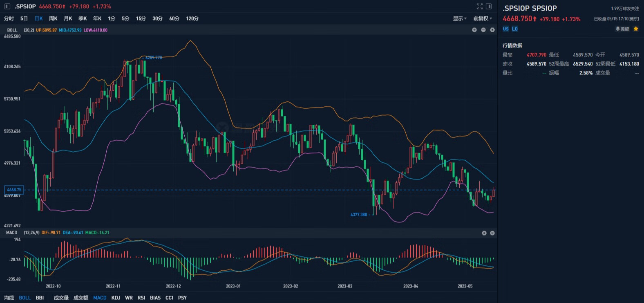Toggle the left sidebar panel icon
The height and width of the screenshot is (303, 644).
pos(7,7)
